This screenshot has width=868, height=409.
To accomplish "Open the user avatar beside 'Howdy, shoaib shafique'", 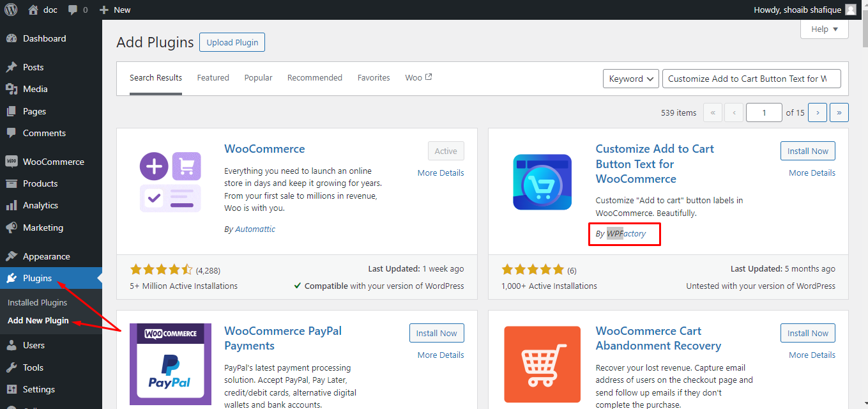I will click(x=851, y=10).
